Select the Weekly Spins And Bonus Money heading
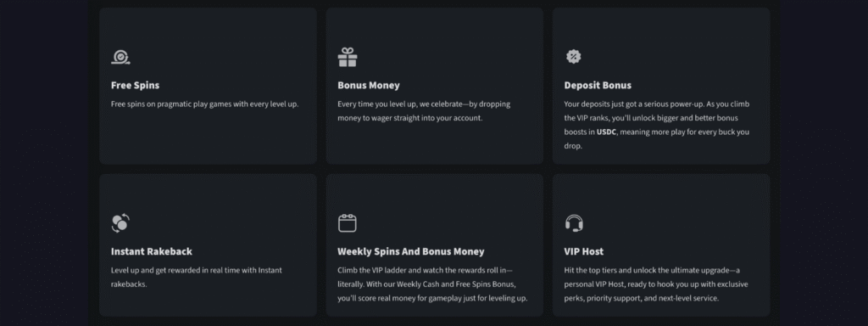The height and width of the screenshot is (326, 868). coord(411,251)
